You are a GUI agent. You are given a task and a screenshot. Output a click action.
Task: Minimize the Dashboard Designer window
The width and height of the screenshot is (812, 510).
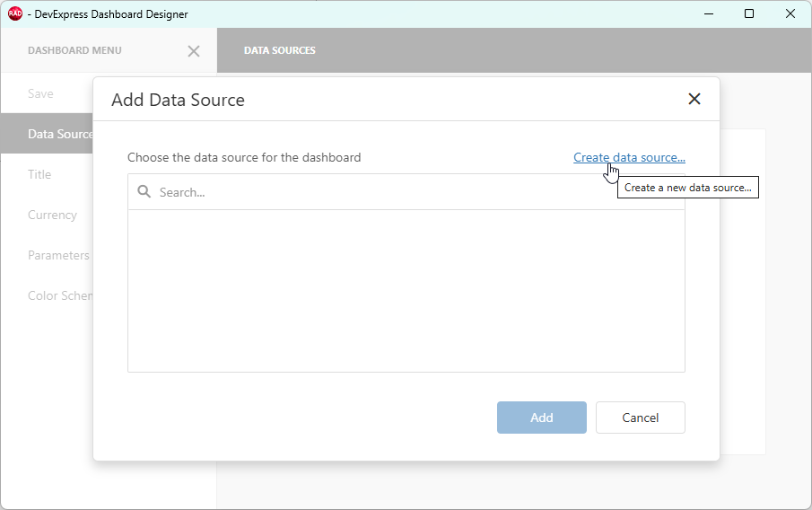(x=709, y=14)
